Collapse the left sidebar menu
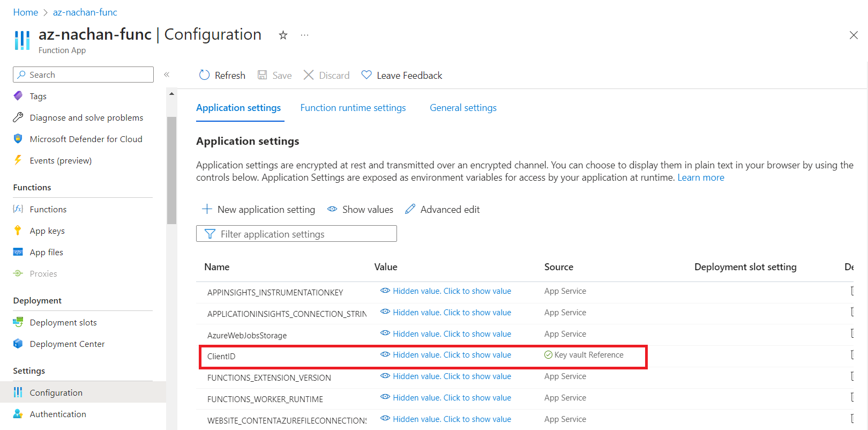Image resolution: width=868 pixels, height=430 pixels. [167, 75]
